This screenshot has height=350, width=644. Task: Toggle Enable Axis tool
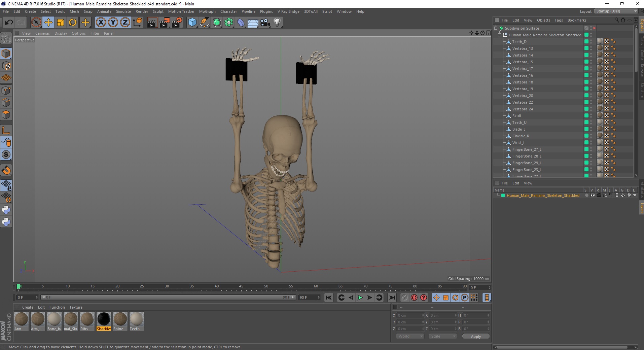pos(6,130)
